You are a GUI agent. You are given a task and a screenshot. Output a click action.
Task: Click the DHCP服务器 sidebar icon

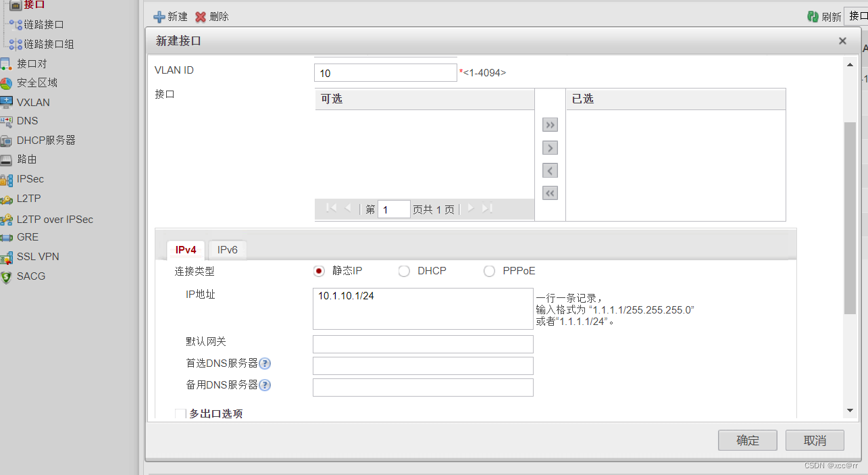6,141
